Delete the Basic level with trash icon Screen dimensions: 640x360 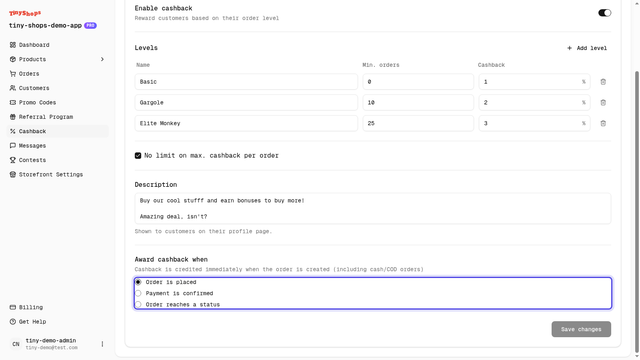(x=603, y=82)
